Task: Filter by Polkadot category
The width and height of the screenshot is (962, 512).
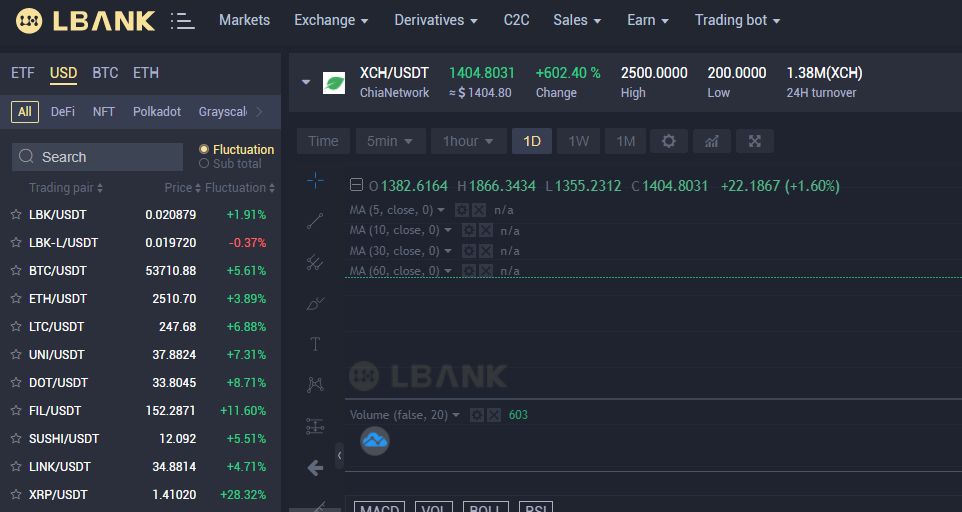Action: [x=157, y=112]
